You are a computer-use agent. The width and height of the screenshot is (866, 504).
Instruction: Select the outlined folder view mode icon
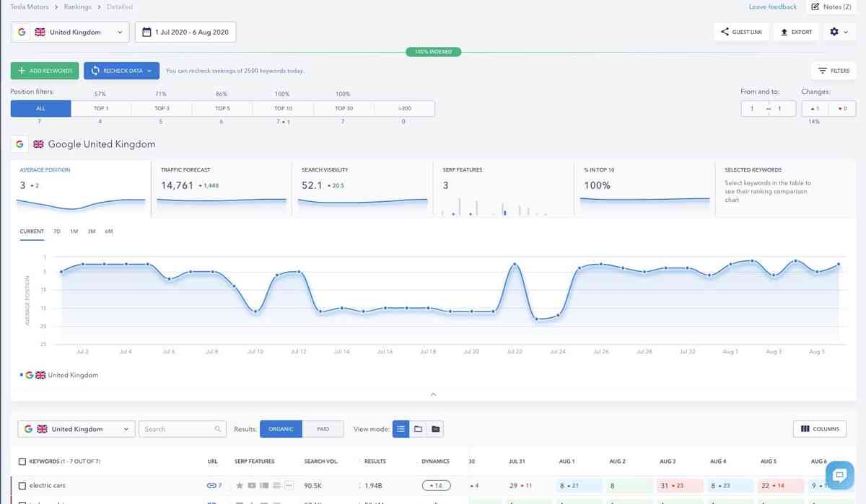(419, 429)
